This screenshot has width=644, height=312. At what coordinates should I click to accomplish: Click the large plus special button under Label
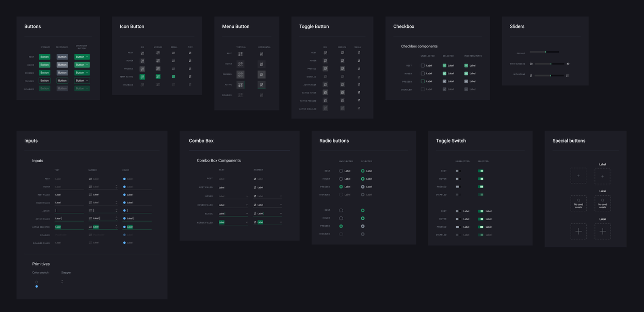pos(603,231)
